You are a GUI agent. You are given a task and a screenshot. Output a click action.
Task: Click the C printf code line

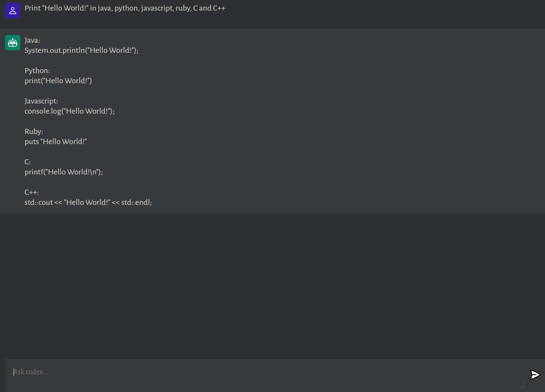[64, 171]
